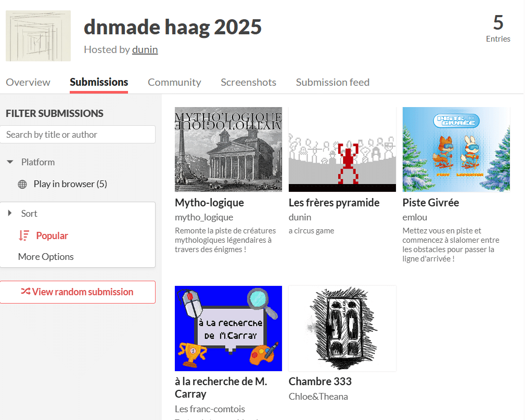Click the 'a circus game' description text
This screenshot has height=420, width=525.
tap(311, 231)
